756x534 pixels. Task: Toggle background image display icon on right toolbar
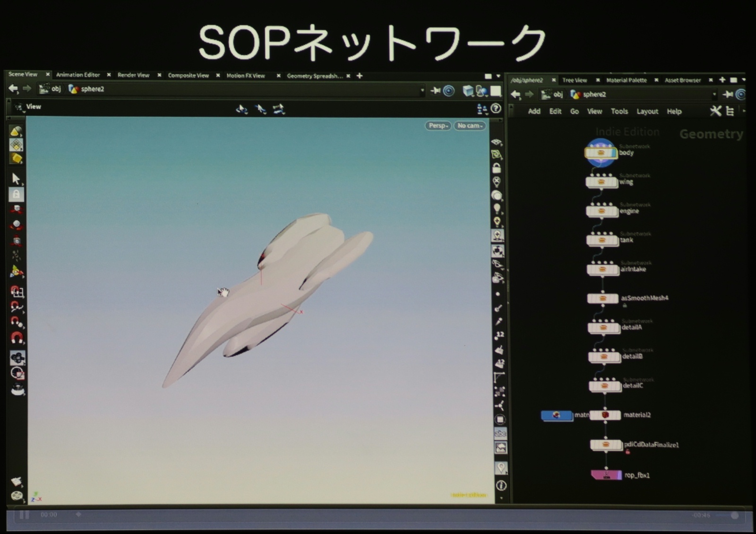[x=501, y=448]
